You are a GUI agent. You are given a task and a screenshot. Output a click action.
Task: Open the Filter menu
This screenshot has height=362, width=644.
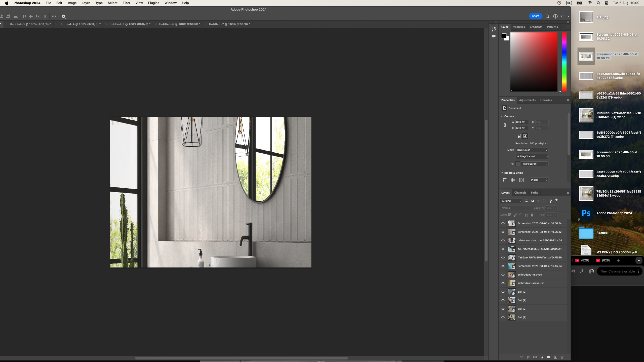[x=126, y=3]
